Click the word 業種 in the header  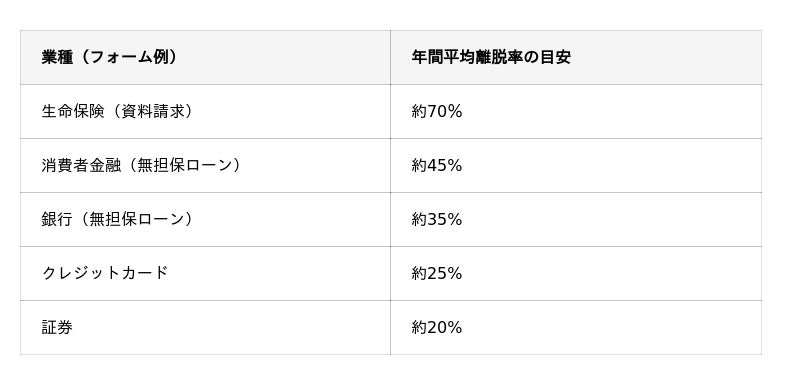tap(57, 58)
